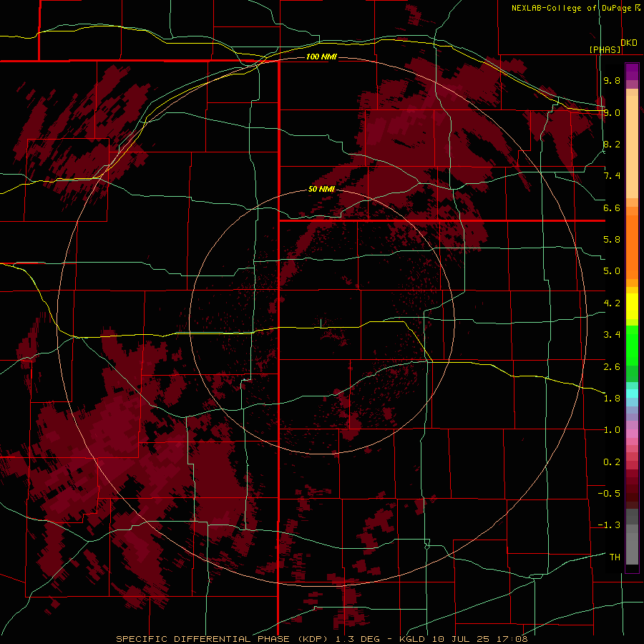Click the 100 NMI range ring label

(x=321, y=57)
